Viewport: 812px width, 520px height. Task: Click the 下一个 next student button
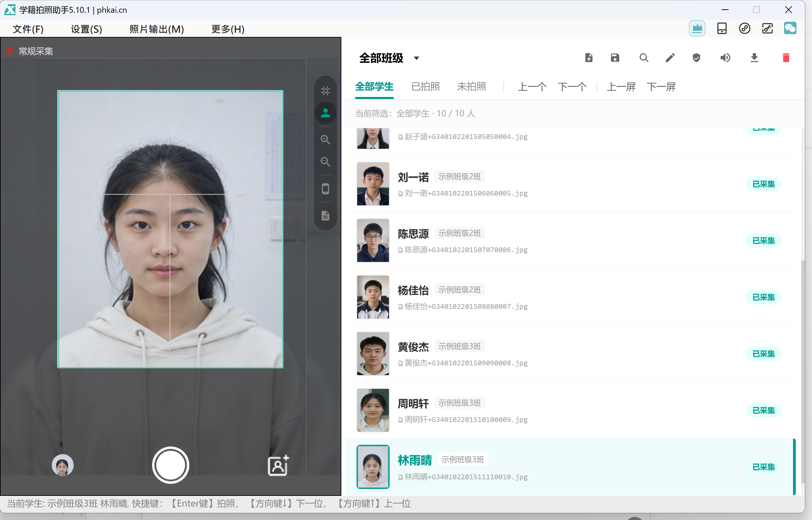(x=572, y=87)
